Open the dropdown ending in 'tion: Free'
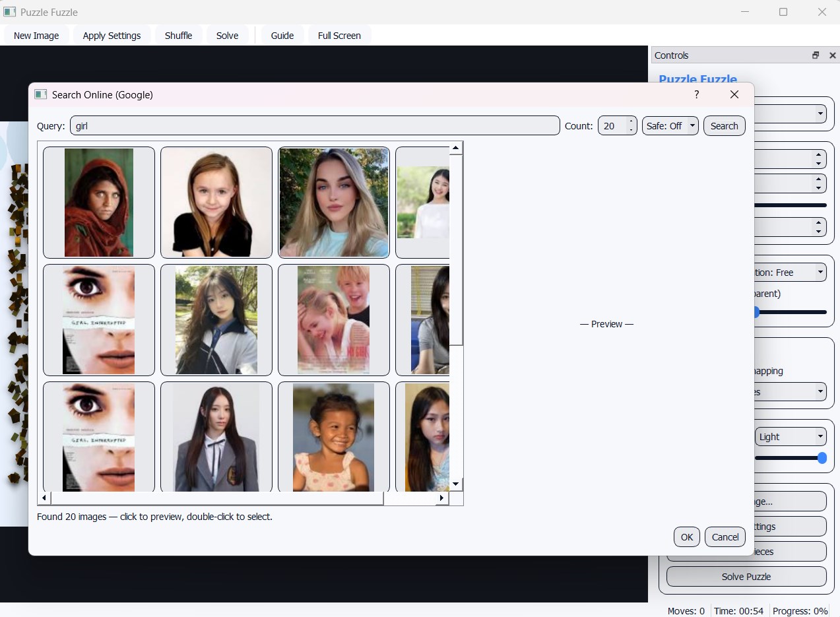 791,273
